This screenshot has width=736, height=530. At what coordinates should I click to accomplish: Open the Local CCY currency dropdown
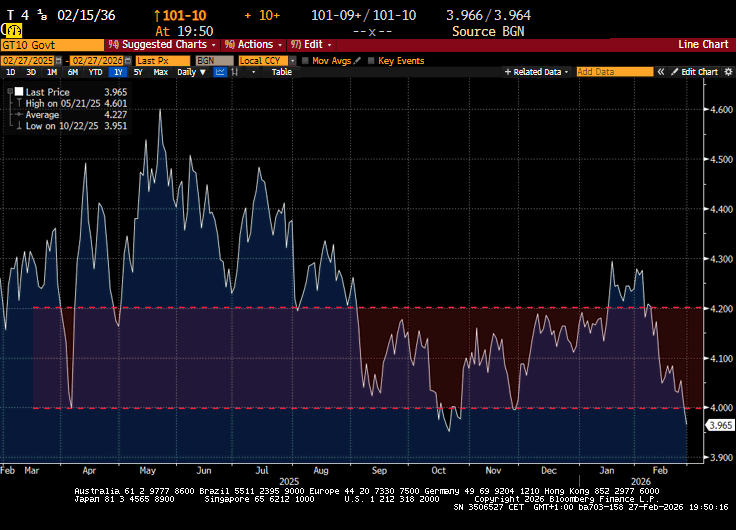(x=262, y=60)
